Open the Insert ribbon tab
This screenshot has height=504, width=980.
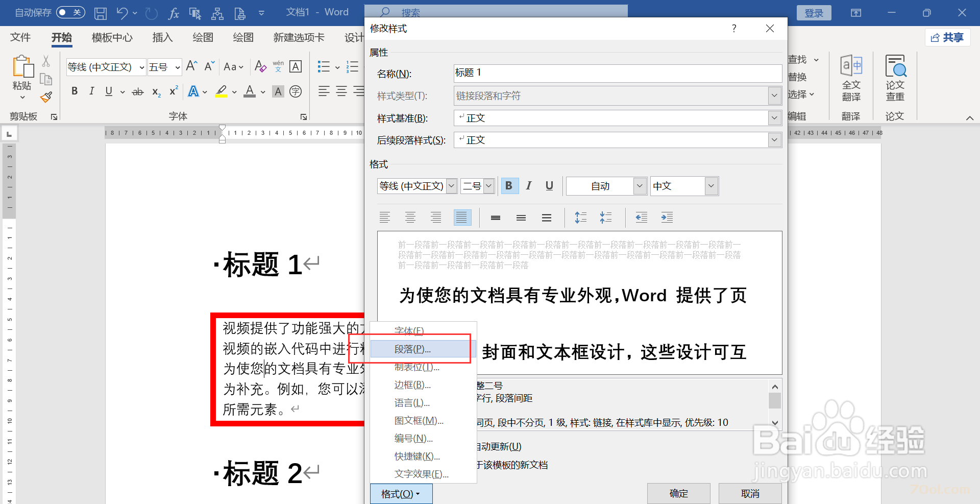(162, 37)
